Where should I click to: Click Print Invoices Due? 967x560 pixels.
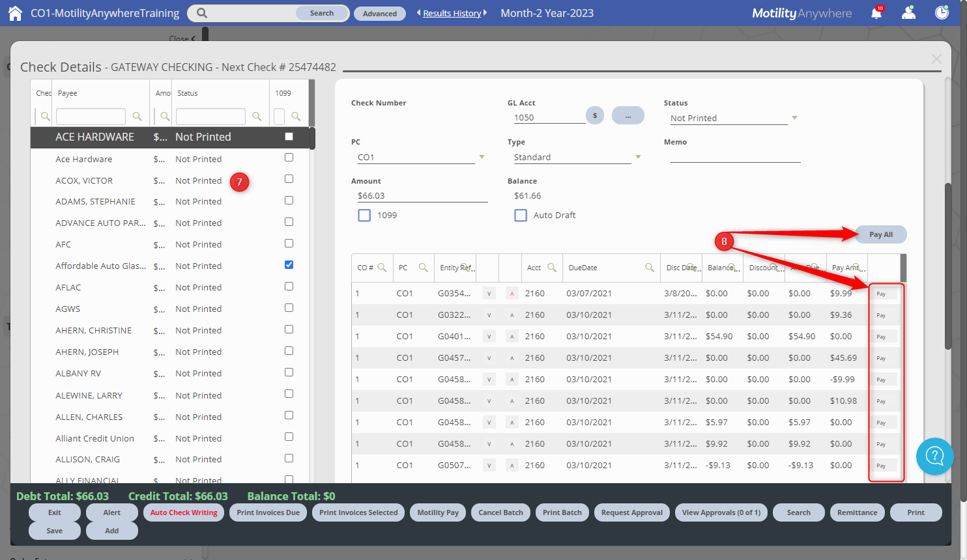268,512
